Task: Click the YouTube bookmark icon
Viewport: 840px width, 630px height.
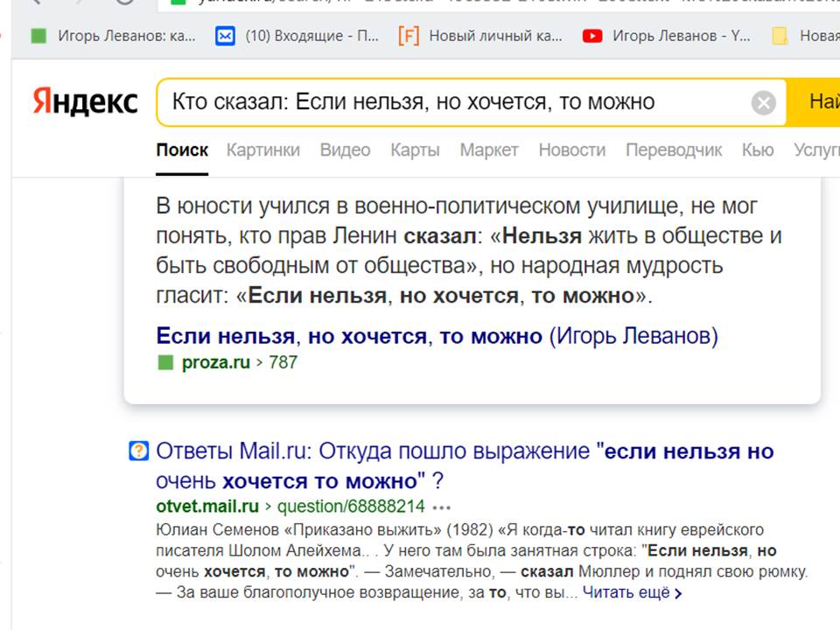Action: pos(592,36)
